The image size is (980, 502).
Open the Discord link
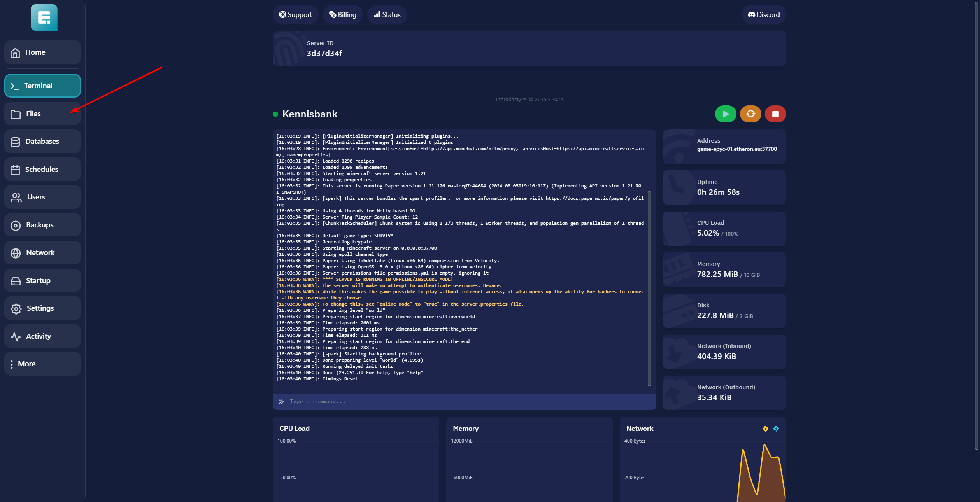coord(763,15)
